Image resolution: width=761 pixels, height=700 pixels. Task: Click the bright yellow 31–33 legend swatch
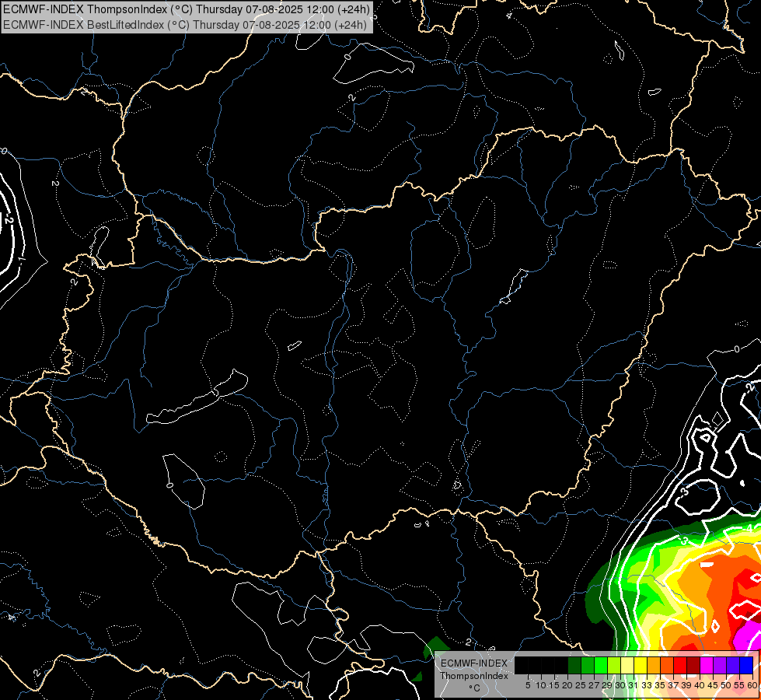(x=641, y=665)
